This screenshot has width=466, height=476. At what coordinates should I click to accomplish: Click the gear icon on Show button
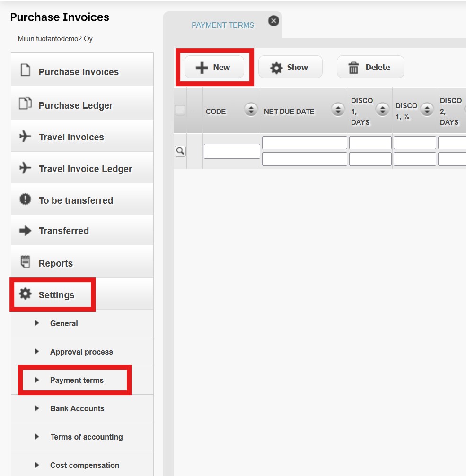click(276, 68)
